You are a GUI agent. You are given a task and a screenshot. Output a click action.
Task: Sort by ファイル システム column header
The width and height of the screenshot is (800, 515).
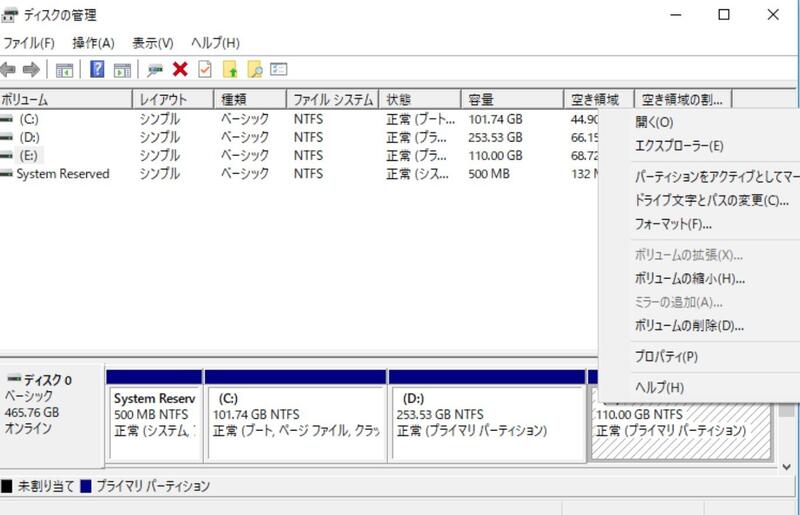pyautogui.click(x=333, y=99)
